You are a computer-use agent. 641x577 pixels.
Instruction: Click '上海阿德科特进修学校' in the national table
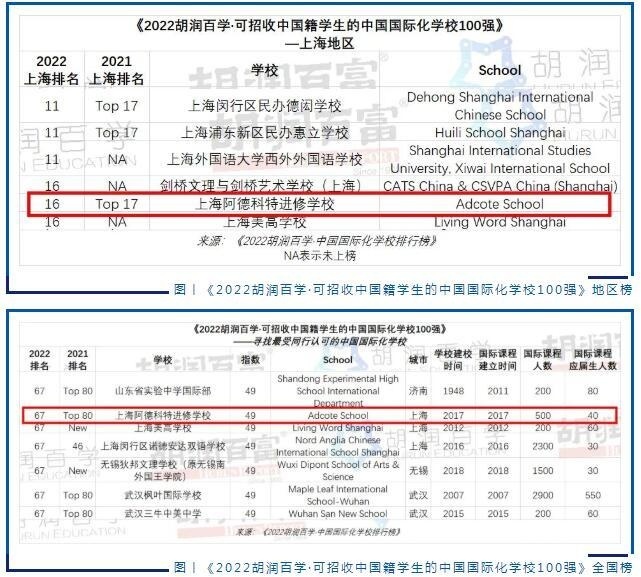[163, 415]
